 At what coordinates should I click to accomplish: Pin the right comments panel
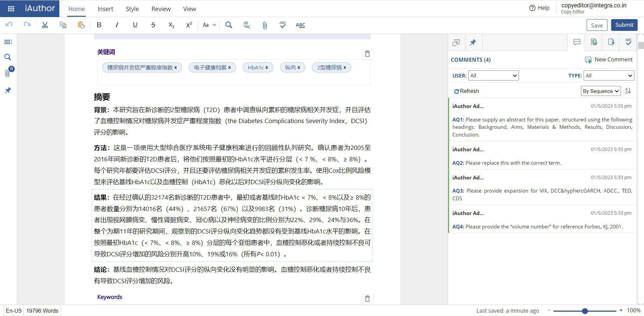point(473,42)
